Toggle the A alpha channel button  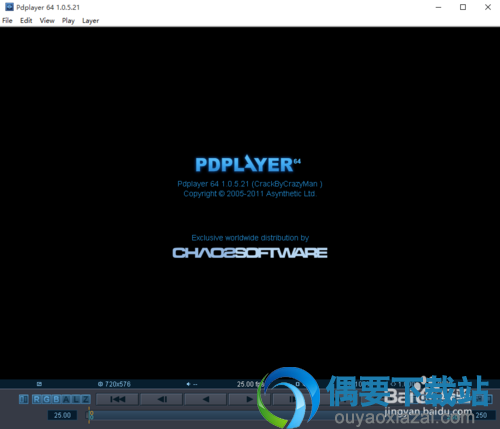66,399
